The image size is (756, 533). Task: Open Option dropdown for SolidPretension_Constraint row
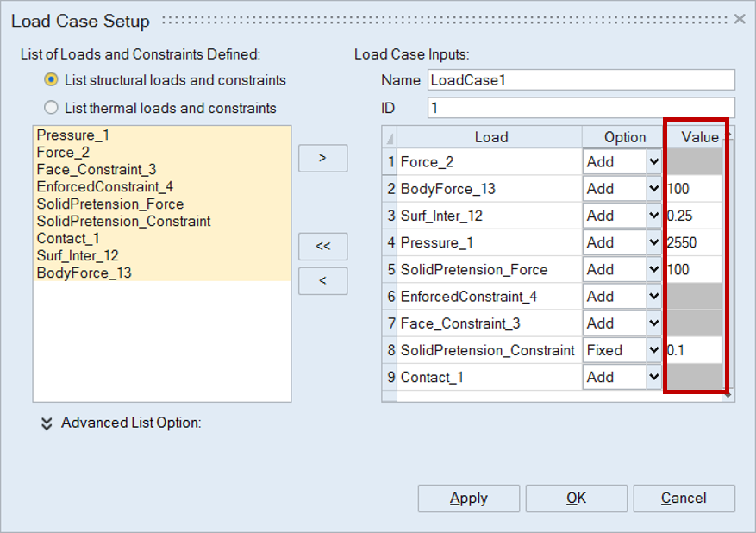(x=653, y=350)
